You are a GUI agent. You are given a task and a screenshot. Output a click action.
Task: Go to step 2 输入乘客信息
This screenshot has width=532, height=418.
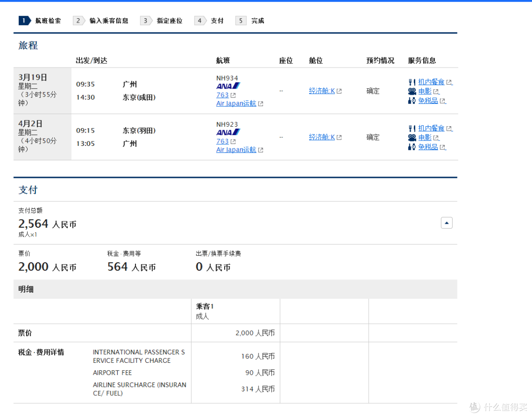[x=101, y=21]
